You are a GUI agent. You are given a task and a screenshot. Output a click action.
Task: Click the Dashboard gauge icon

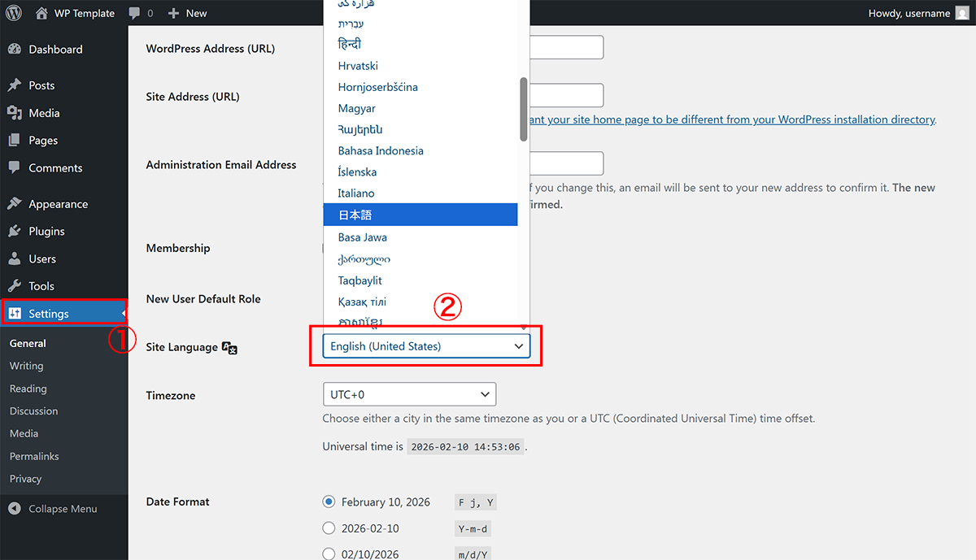click(x=15, y=49)
